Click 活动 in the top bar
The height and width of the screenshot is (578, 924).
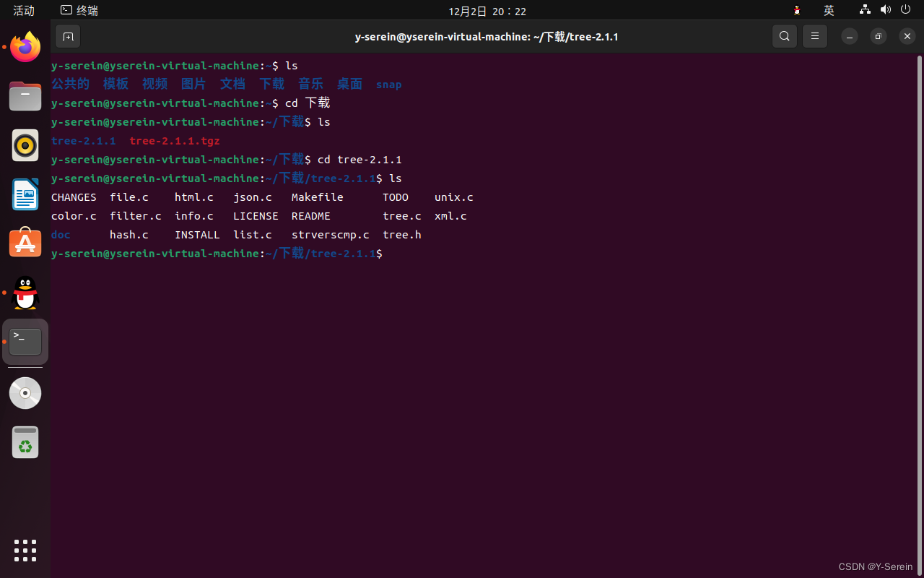tap(24, 10)
